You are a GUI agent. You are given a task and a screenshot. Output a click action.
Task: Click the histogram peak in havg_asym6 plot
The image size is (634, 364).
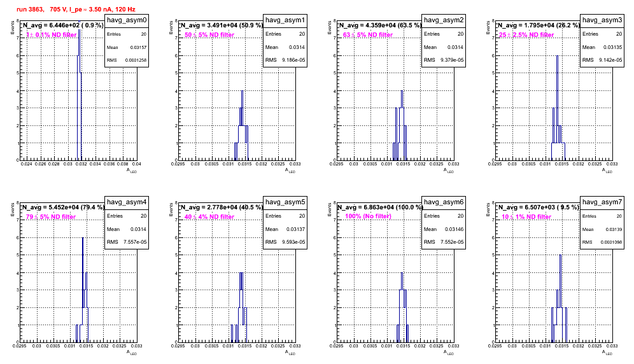click(x=402, y=274)
